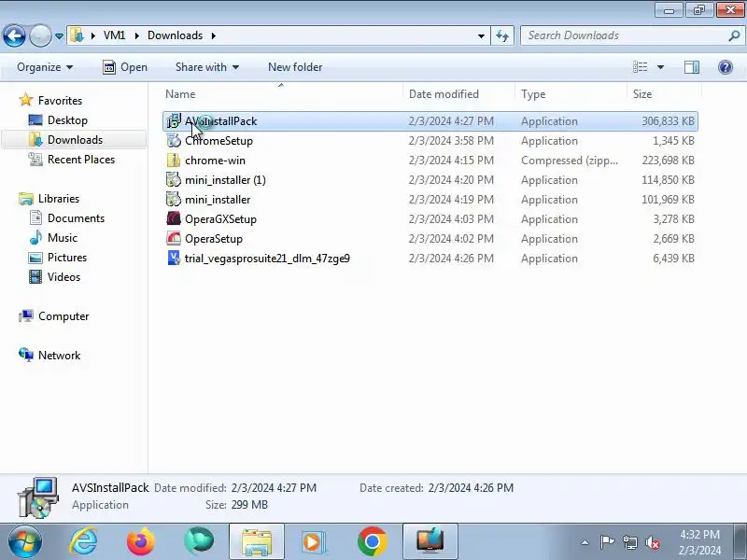Select Network in navigation pane
Screen dimensions: 747x560
[59, 356]
